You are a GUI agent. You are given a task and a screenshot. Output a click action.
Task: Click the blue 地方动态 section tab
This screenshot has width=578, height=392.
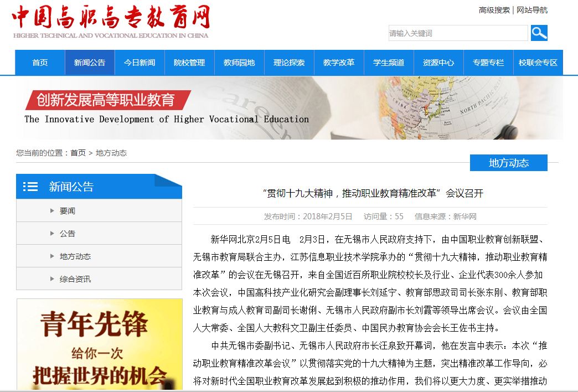tap(509, 163)
